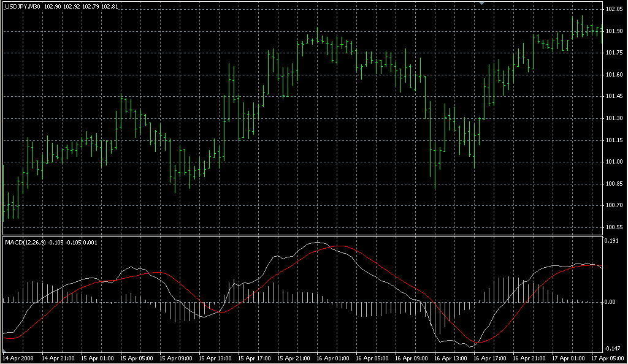Click the USDJPY,M30 chart title label
The width and height of the screenshot is (628, 364).
22,7
